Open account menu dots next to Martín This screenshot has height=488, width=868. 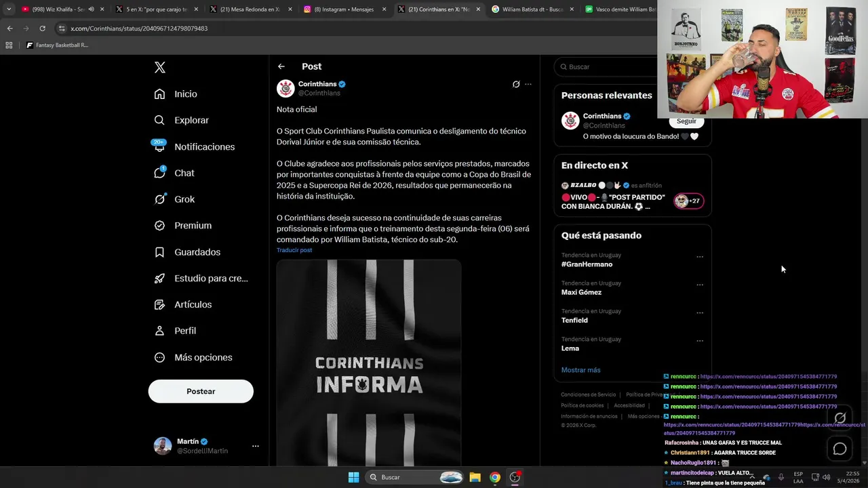click(255, 446)
